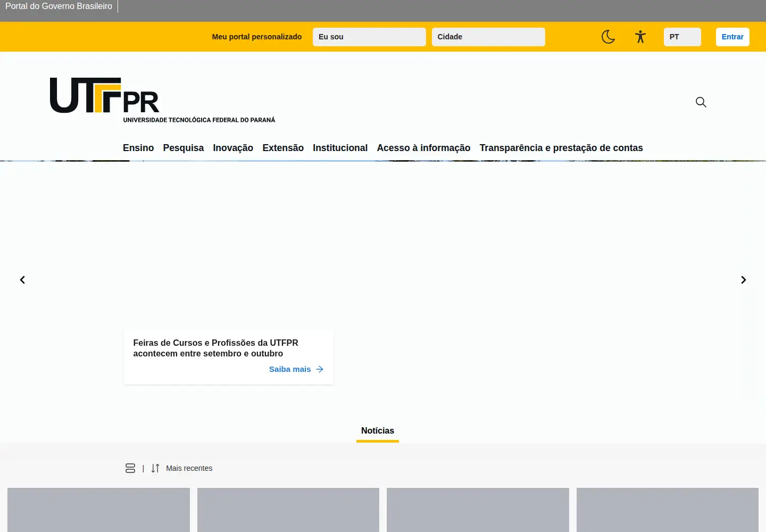
Task: Open accessibility options icon
Action: (640, 37)
